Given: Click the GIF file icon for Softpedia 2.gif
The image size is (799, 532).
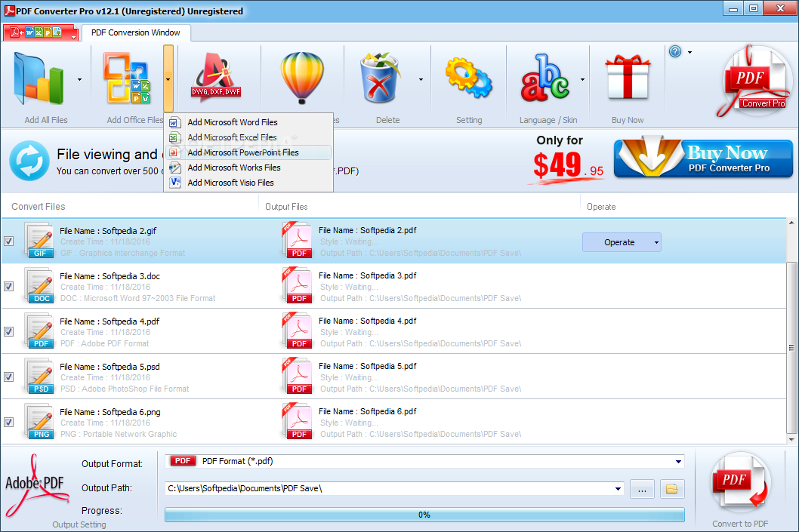Looking at the screenshot, I should tap(39, 240).
